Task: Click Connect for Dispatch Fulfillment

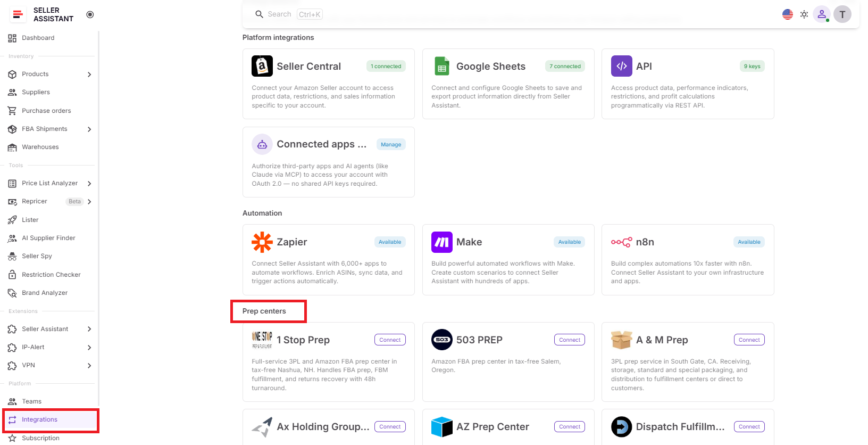Action: point(749,426)
